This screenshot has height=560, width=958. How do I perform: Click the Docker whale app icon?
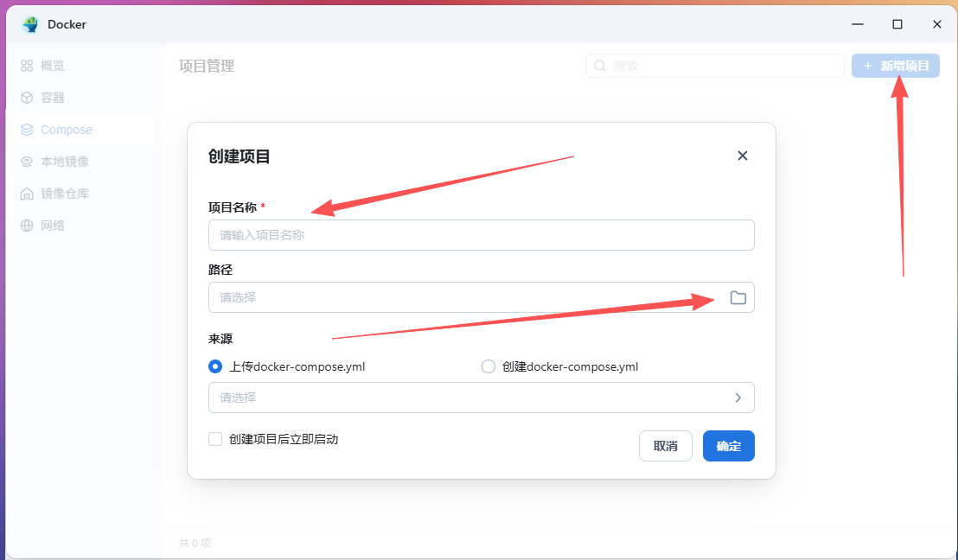pos(31,24)
